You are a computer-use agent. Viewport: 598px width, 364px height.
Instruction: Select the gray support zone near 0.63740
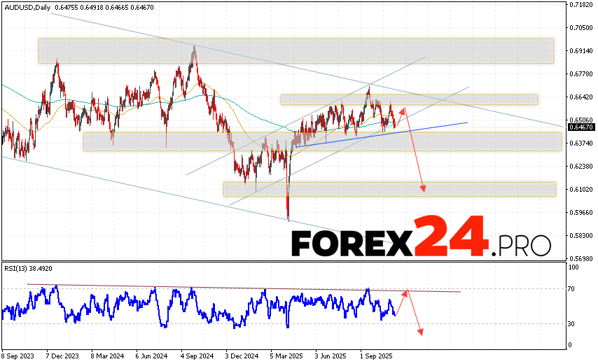pos(322,141)
